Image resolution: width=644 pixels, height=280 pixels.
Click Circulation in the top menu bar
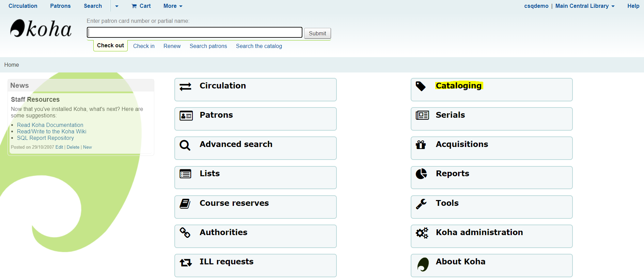point(23,6)
